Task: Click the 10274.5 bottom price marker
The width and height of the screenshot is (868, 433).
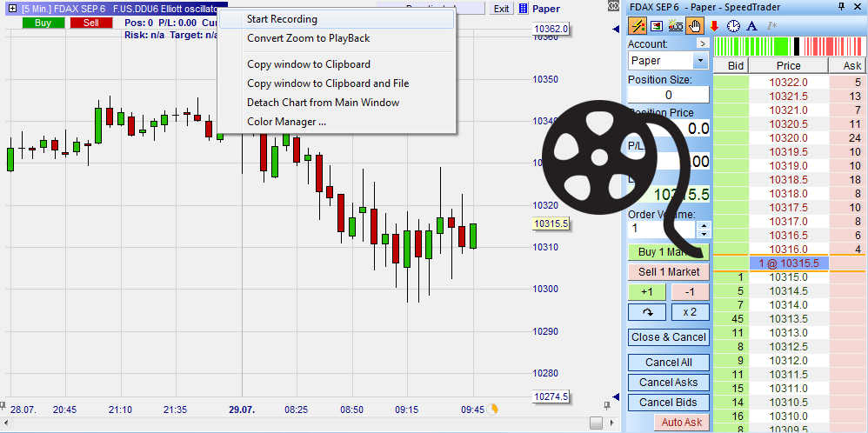Action: (x=551, y=396)
